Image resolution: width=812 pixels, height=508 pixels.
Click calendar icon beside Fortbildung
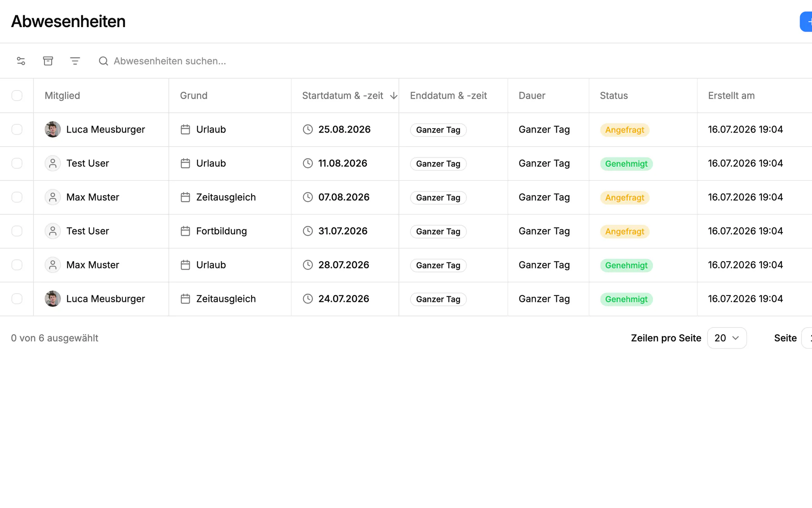click(185, 231)
